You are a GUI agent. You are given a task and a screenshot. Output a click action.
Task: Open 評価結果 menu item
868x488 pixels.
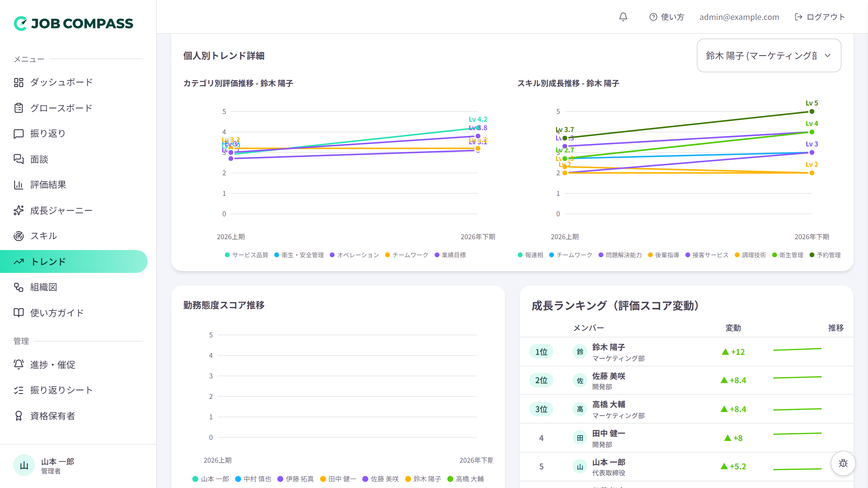(74, 185)
